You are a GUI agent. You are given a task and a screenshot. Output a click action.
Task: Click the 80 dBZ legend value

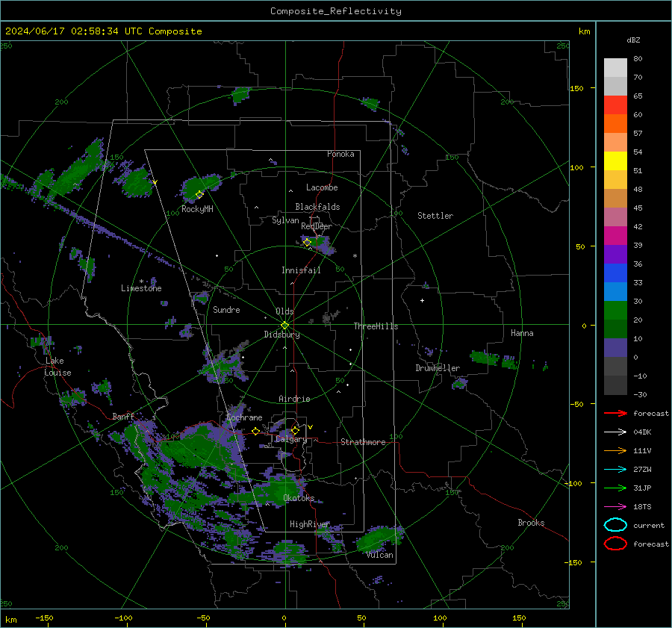(x=638, y=58)
